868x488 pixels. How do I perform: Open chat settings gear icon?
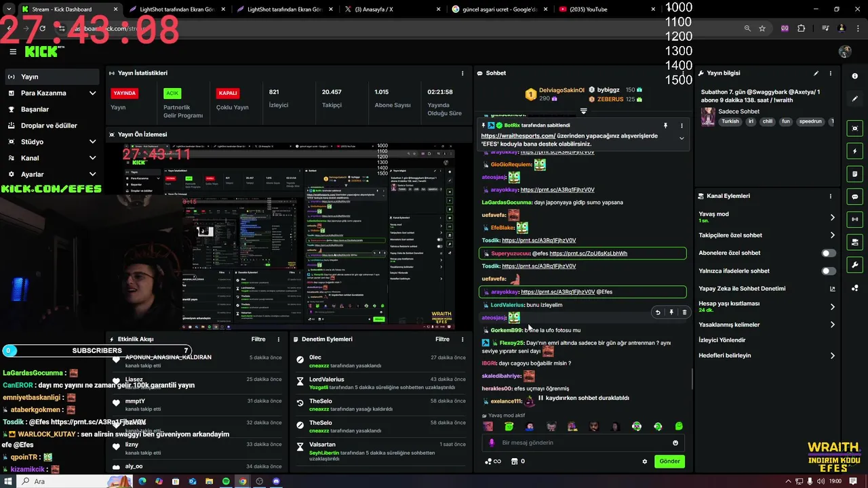coord(645,462)
